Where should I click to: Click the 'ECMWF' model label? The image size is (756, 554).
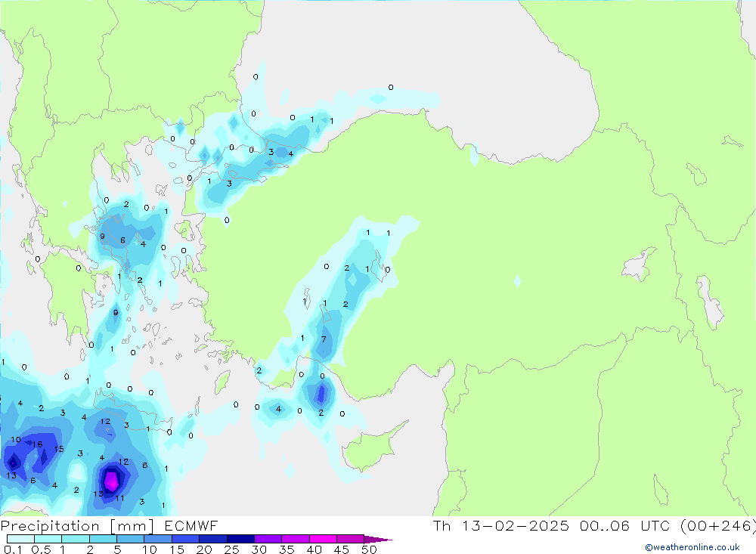191,525
